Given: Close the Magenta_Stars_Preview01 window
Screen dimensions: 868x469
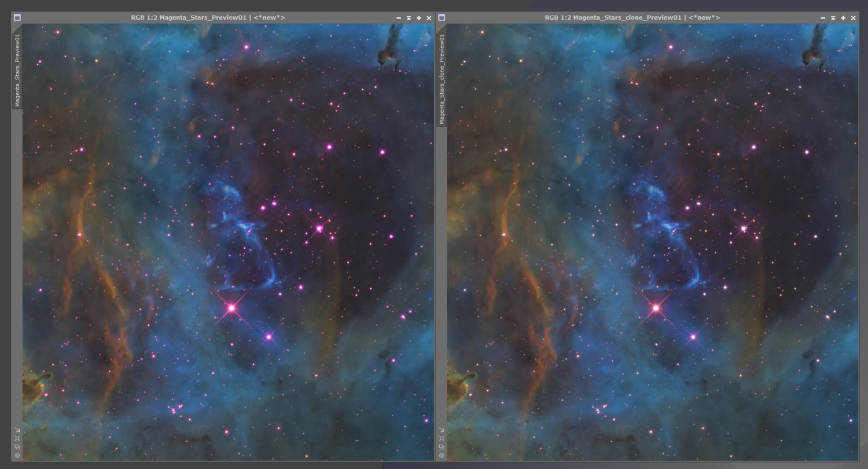Looking at the screenshot, I should click(429, 18).
